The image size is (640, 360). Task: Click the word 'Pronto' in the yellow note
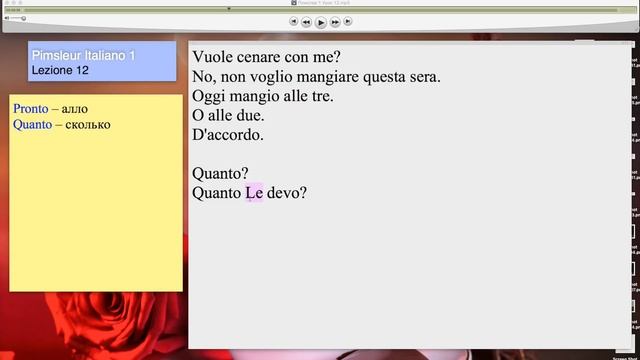click(x=31, y=109)
